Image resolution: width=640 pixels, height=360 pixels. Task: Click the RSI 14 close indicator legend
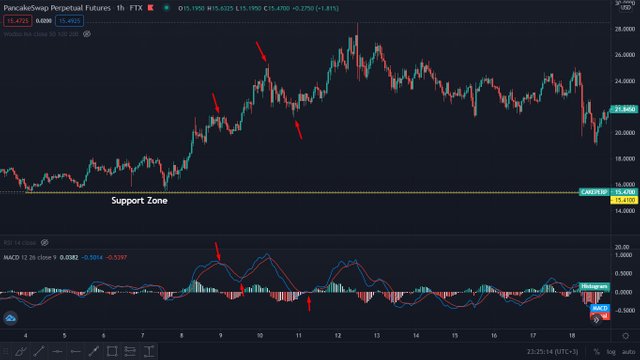(x=20, y=243)
